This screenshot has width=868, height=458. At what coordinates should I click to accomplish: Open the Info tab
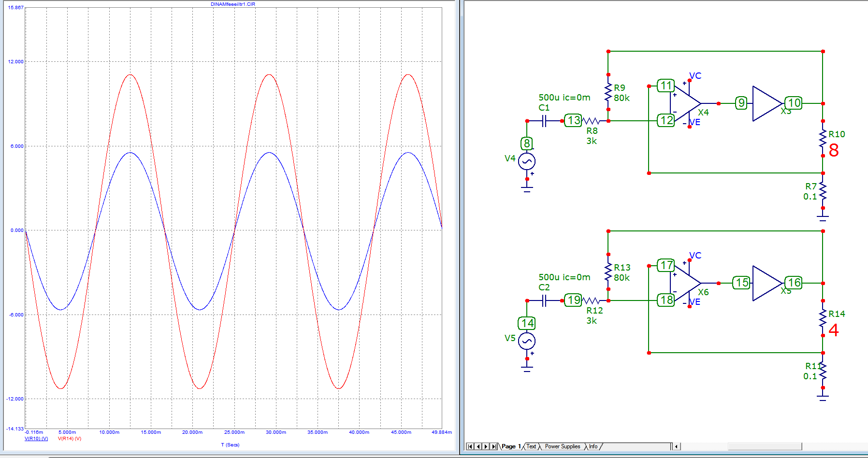pyautogui.click(x=593, y=446)
